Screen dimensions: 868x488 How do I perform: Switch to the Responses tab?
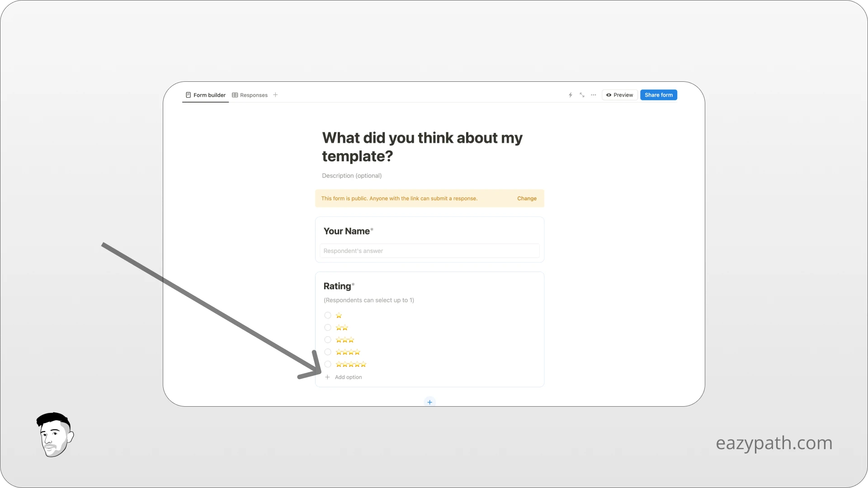point(253,95)
